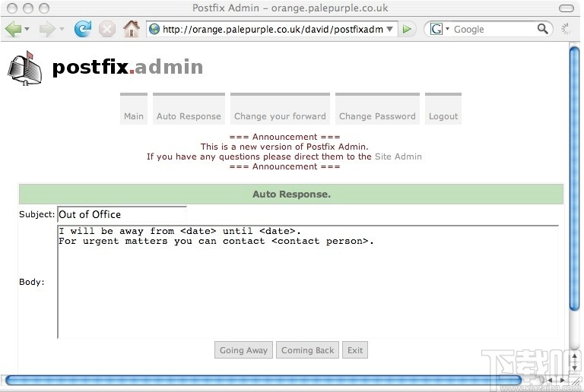Click the browser Back arrow
Image resolution: width=584 pixels, height=392 pixels.
[13, 29]
